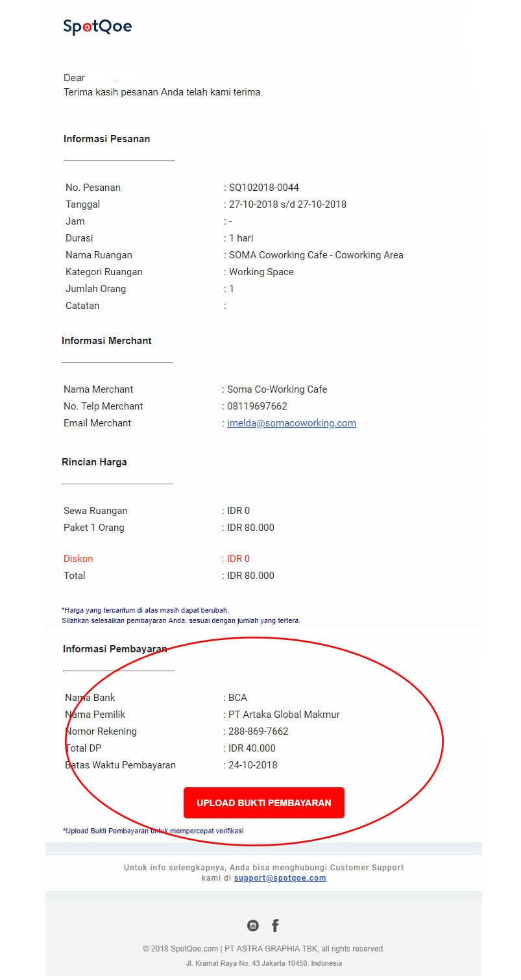The height and width of the screenshot is (980, 521).
Task: Open the Instagram icon in footer
Action: pyautogui.click(x=253, y=925)
